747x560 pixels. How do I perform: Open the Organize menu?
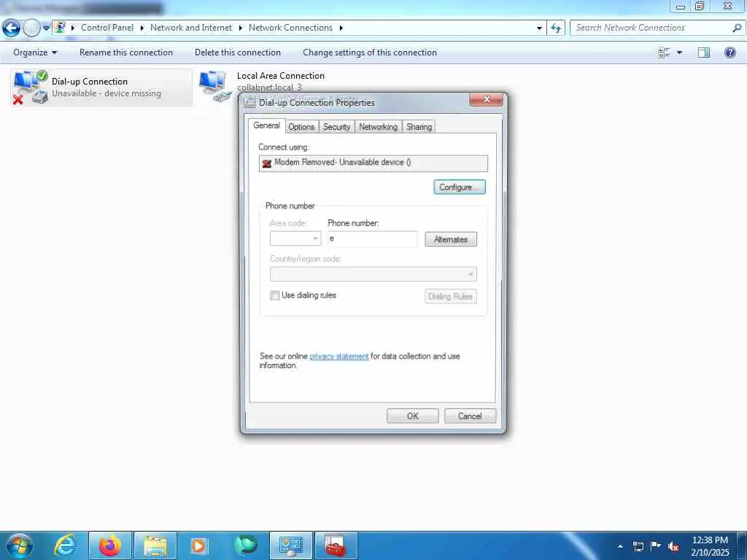pyautogui.click(x=35, y=52)
